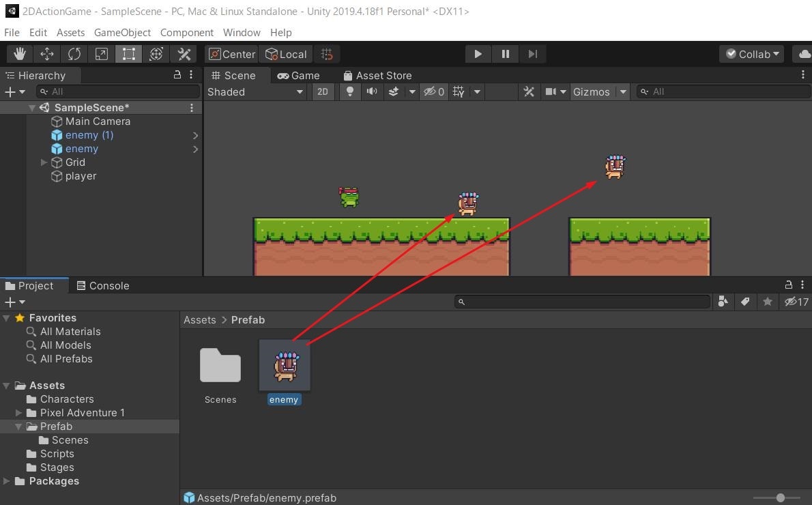
Task: Click the Gizmos button
Action: coord(592,91)
